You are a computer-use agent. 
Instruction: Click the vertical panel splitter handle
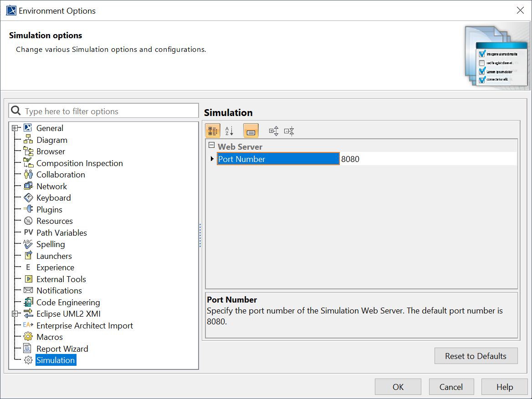coord(200,235)
